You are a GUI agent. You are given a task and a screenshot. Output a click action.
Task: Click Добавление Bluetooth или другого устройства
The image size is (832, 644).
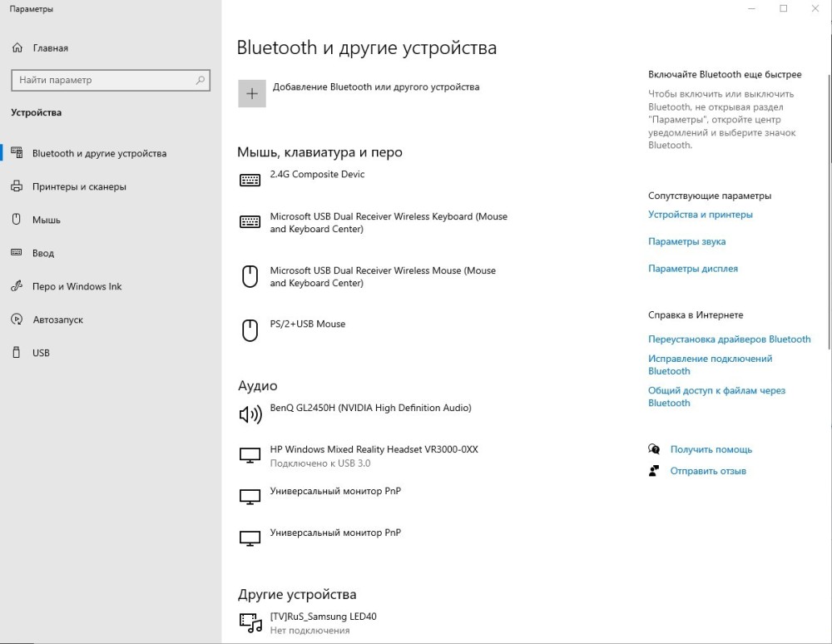pyautogui.click(x=376, y=87)
